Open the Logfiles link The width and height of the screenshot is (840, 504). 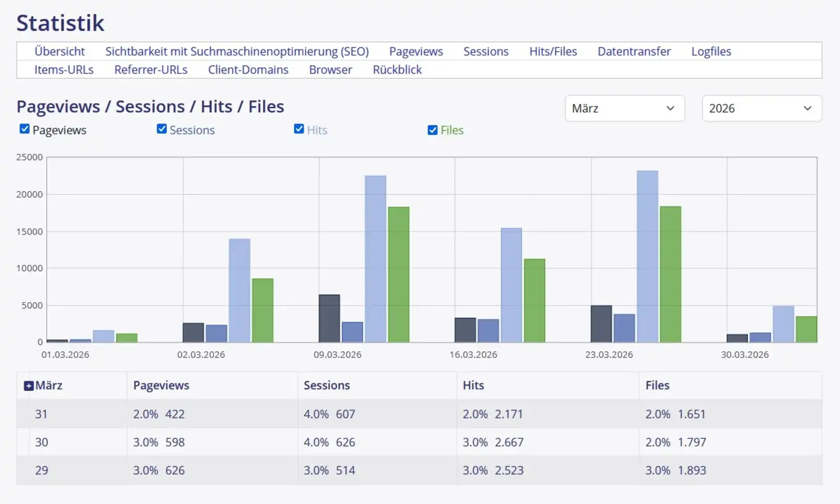711,51
